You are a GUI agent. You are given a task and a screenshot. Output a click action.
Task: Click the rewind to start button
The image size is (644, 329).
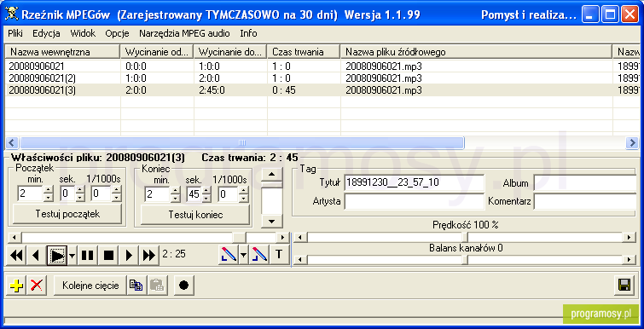tap(16, 255)
